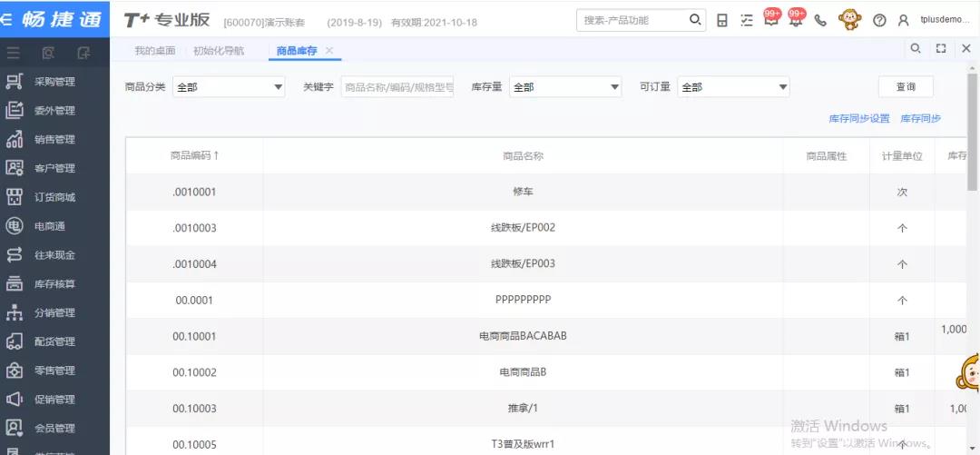Click the 查询 button
980x455 pixels.
[906, 87]
